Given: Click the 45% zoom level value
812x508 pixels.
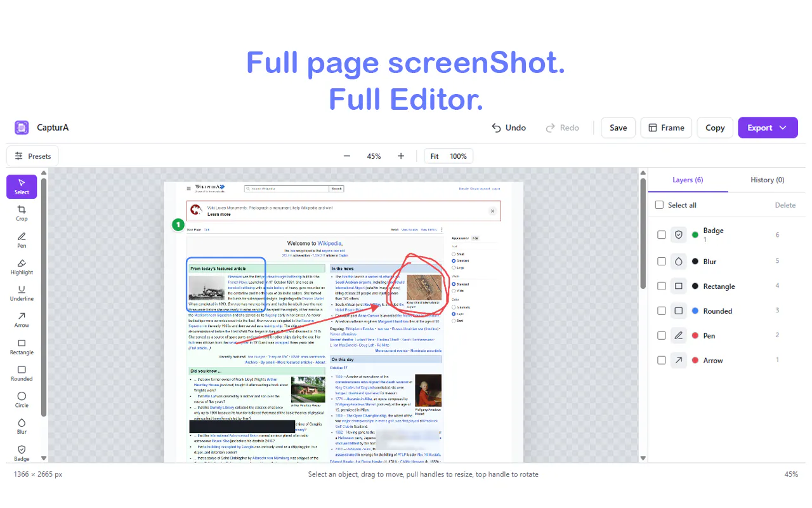Looking at the screenshot, I should coord(374,156).
